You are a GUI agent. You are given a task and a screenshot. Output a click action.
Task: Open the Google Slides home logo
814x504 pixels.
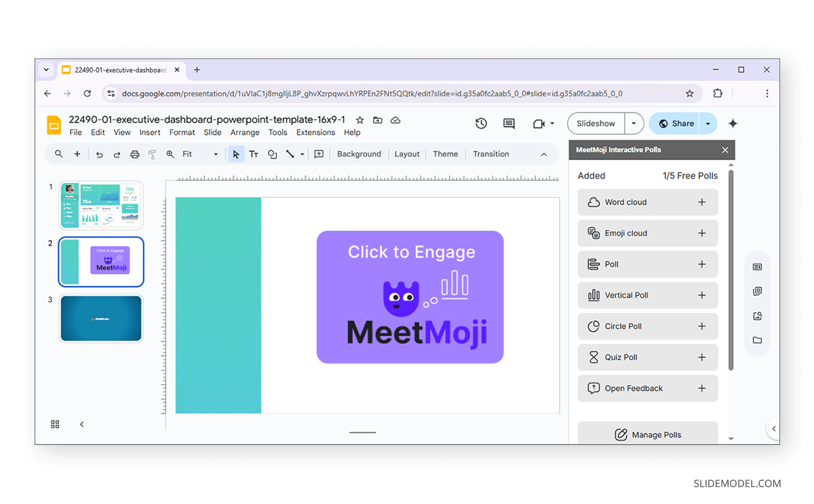[54, 125]
